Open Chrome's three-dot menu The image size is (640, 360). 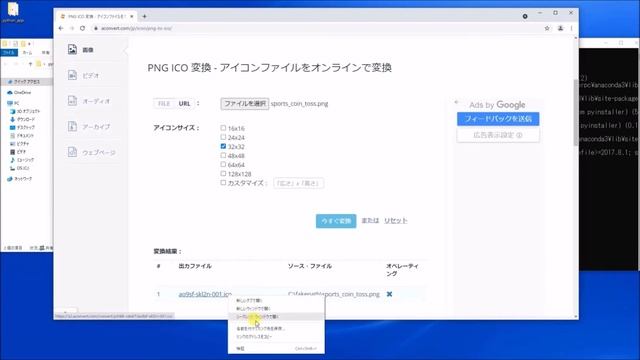click(571, 28)
